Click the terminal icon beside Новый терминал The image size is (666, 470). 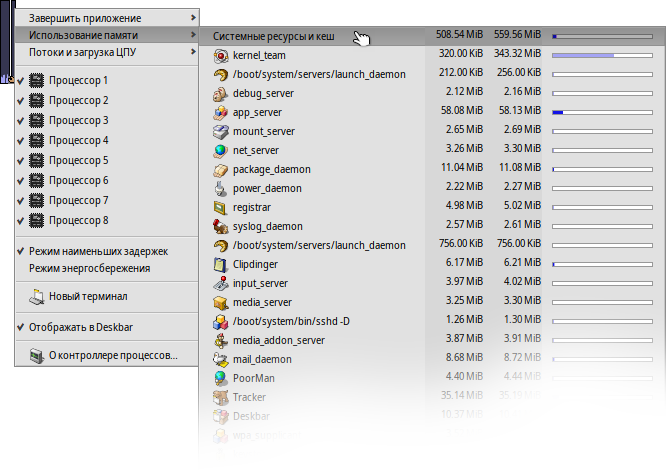point(37,296)
